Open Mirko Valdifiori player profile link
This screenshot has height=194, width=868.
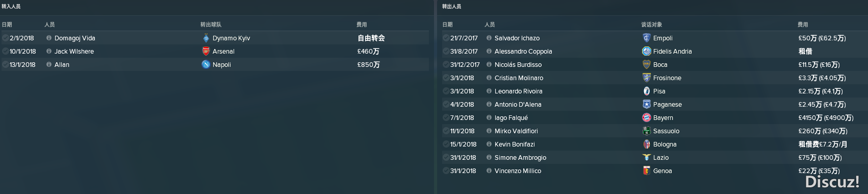pyautogui.click(x=516, y=131)
